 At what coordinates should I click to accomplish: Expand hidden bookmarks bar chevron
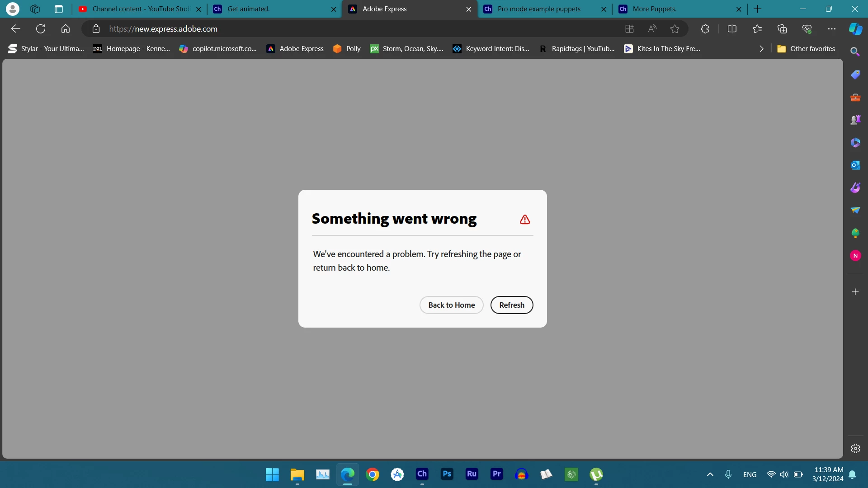pos(761,49)
